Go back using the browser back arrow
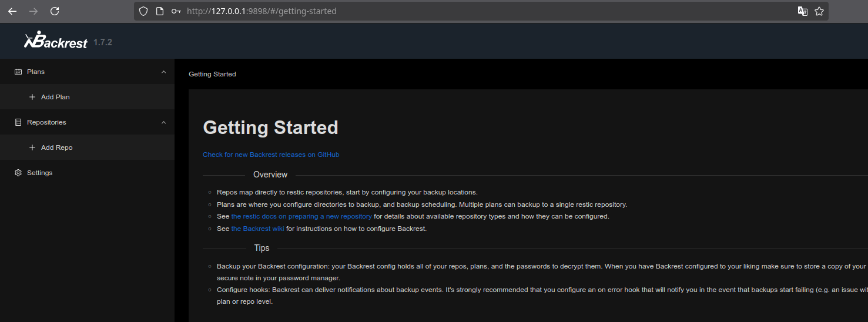Viewport: 868px width, 322px height. tap(12, 11)
